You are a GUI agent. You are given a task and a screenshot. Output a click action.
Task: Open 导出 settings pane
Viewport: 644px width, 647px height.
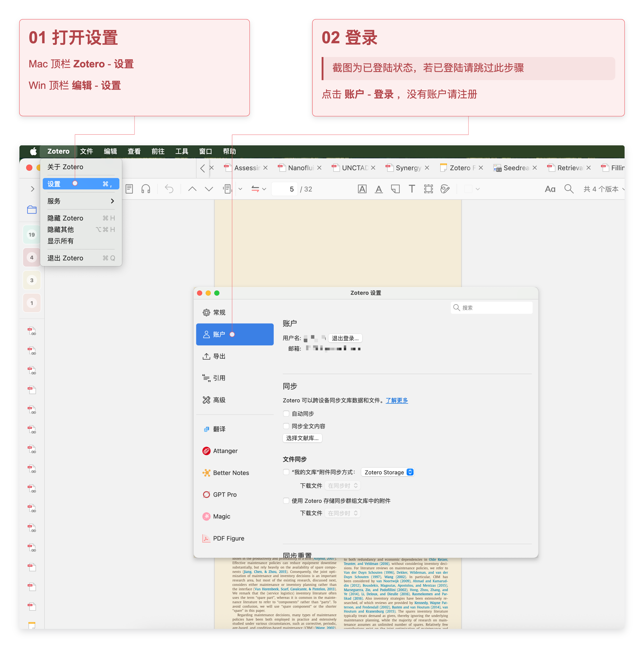click(x=235, y=356)
